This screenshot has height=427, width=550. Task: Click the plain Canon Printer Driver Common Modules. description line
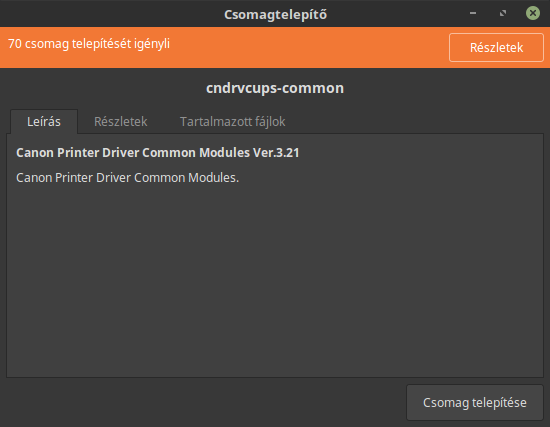(127, 178)
